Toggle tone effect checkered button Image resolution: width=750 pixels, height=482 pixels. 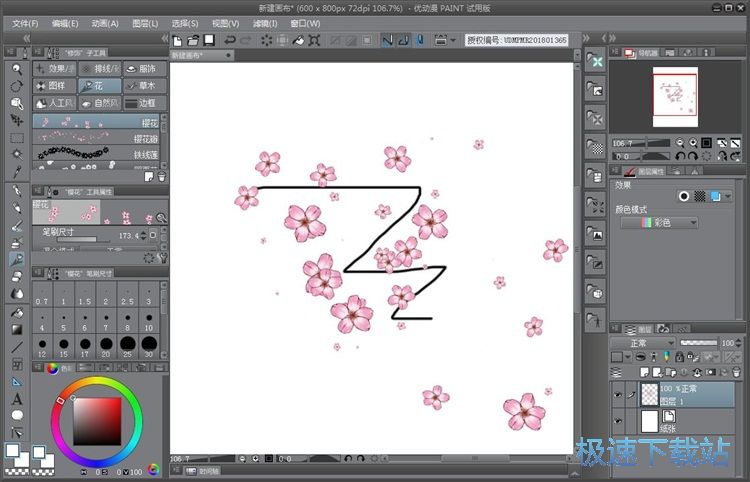pyautogui.click(x=700, y=196)
